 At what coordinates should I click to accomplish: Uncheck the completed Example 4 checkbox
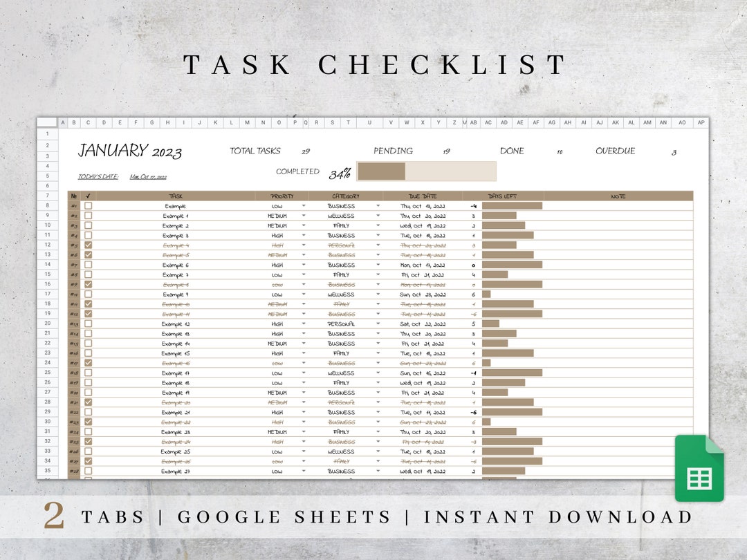tap(88, 245)
